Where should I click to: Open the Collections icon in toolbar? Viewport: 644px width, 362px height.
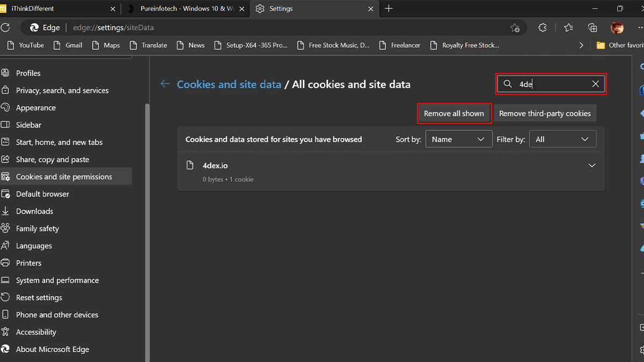[592, 27]
